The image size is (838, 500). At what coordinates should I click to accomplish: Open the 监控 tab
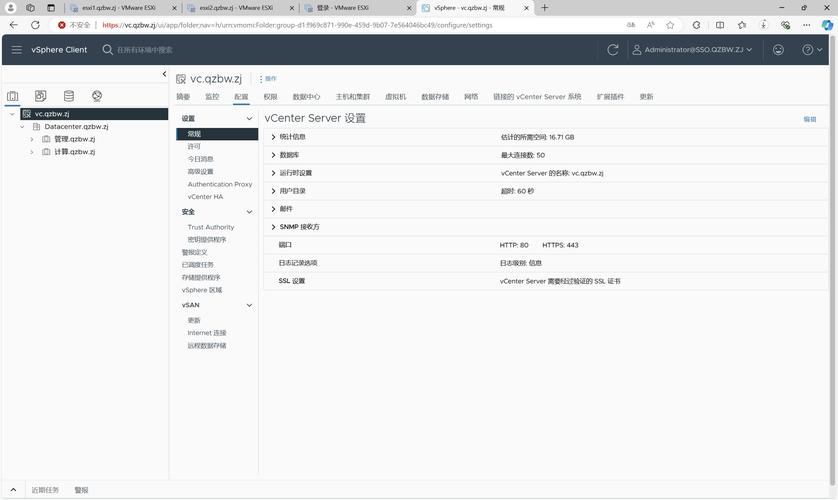pos(212,97)
